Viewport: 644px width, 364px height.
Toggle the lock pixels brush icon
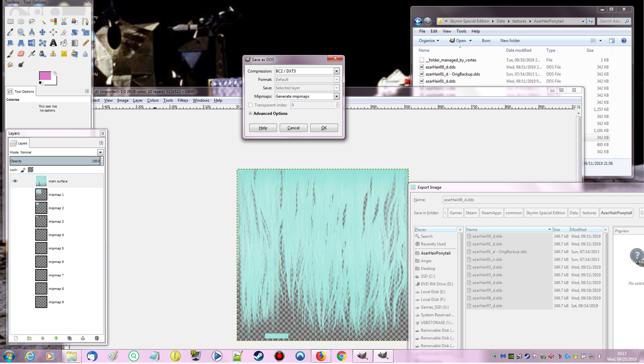coord(23,170)
